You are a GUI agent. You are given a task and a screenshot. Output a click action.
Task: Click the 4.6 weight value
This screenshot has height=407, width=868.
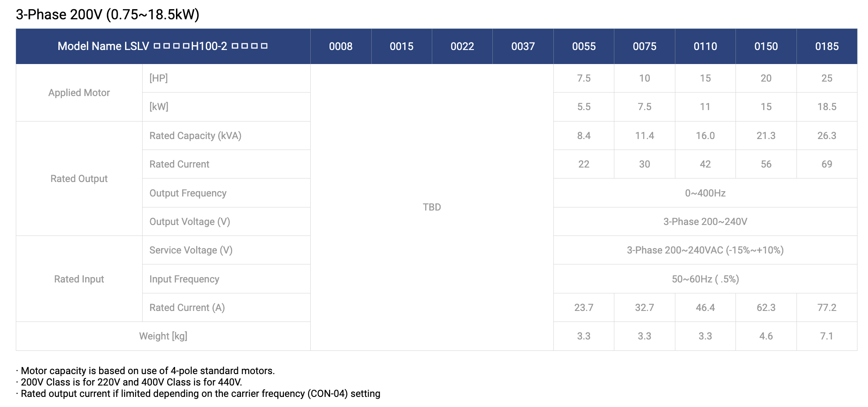[766, 336]
